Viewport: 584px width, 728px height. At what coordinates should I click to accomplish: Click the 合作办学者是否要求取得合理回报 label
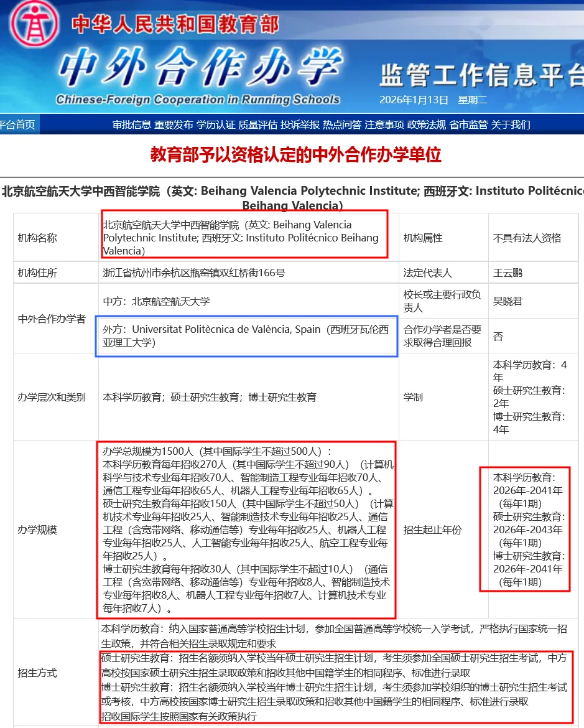pyautogui.click(x=442, y=336)
